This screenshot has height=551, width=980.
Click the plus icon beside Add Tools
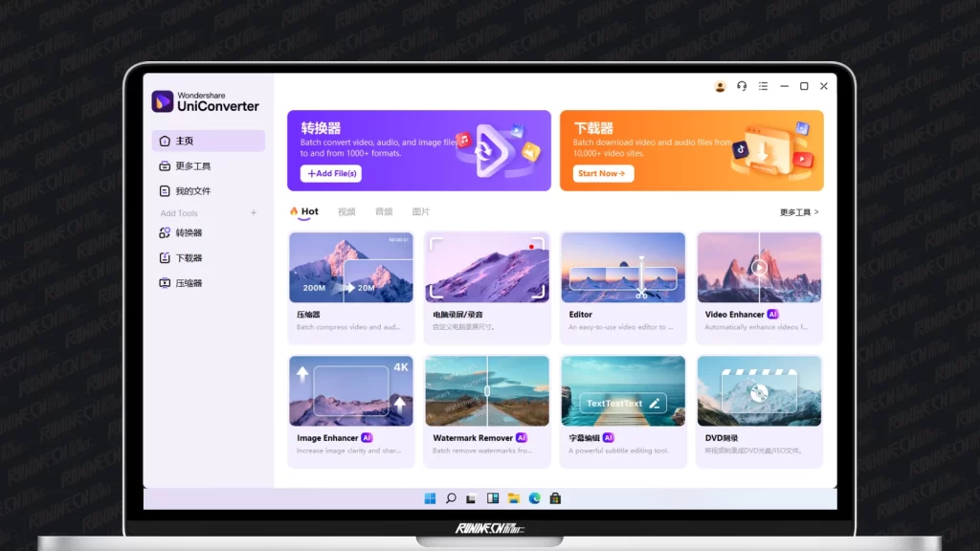pos(254,213)
